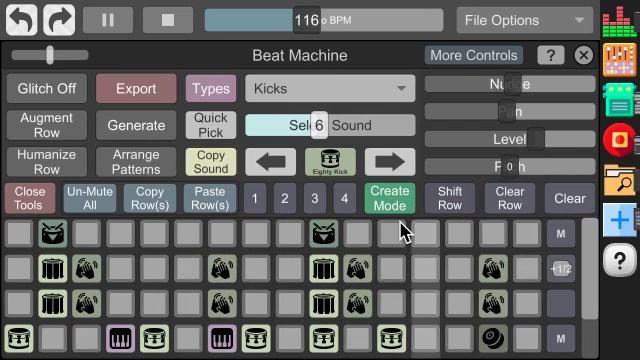Screen dimensions: 640x360
Task: Toggle the second row +1/2 button
Action: (x=561, y=269)
